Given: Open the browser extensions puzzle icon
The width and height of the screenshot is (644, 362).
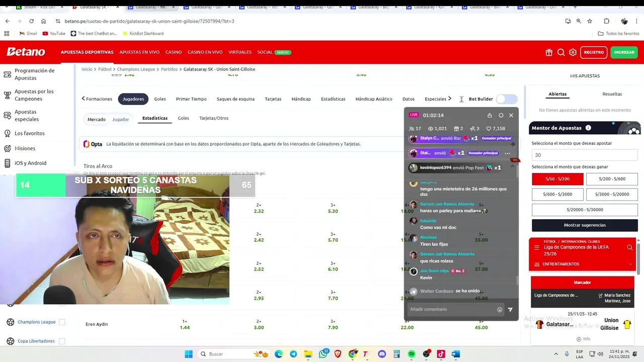Looking at the screenshot, I should coord(606,21).
